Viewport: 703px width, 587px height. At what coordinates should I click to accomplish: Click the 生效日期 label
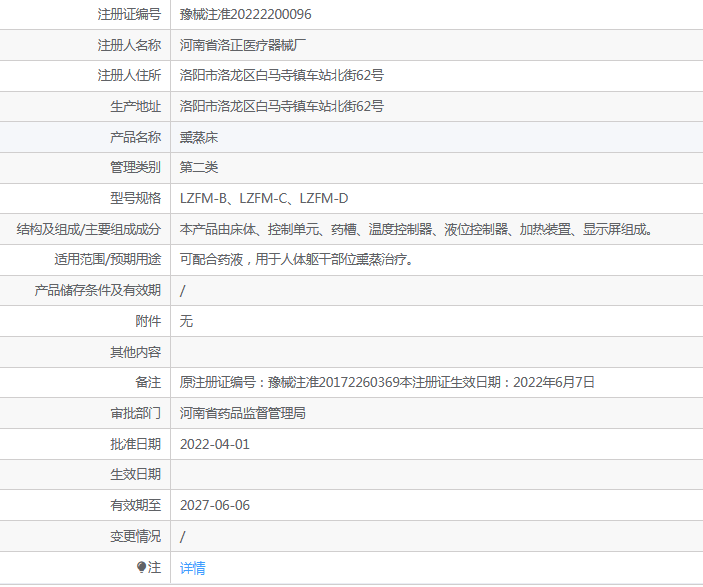click(135, 474)
